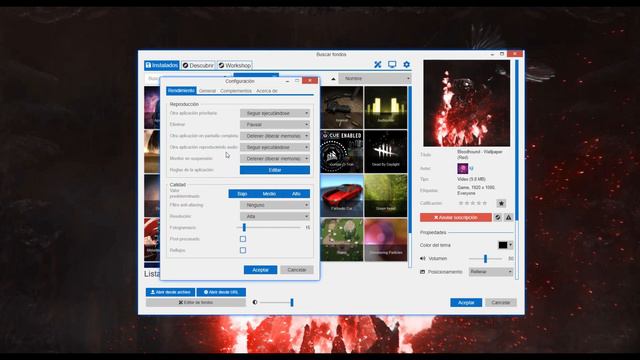Click the Volumen slider

click(x=485, y=259)
